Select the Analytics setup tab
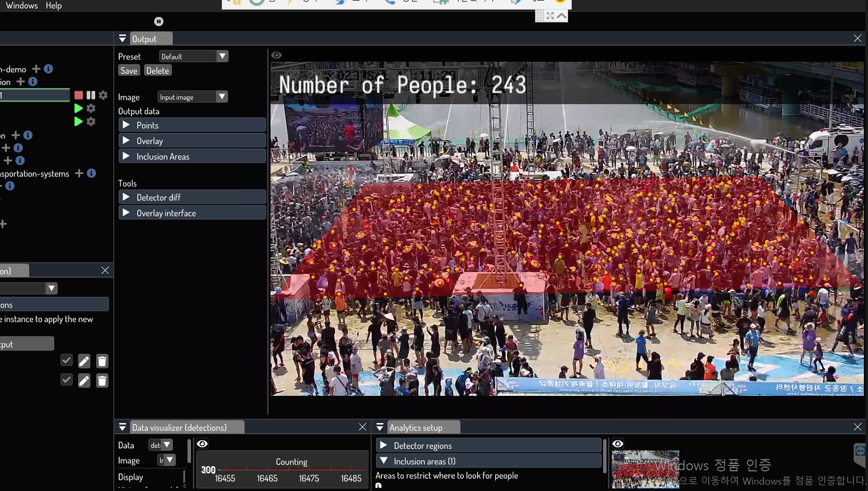 pos(416,428)
